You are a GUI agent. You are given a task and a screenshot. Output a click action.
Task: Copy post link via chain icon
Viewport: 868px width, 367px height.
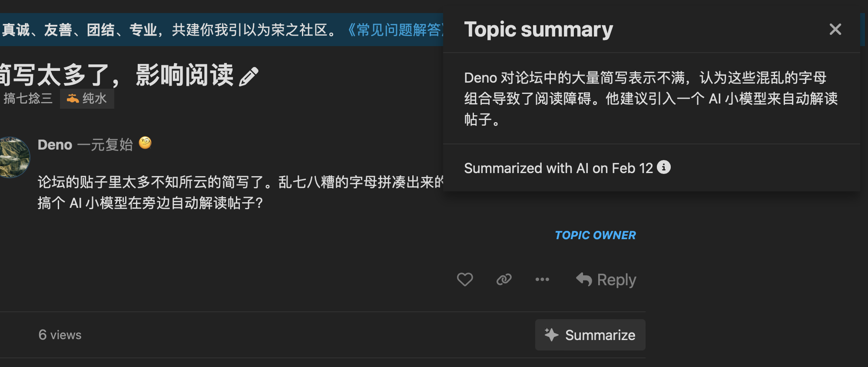pyautogui.click(x=504, y=279)
